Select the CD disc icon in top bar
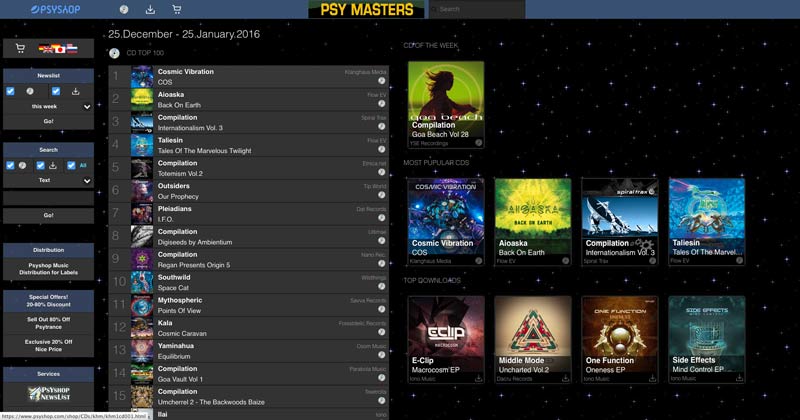The height and width of the screenshot is (420, 800). [x=124, y=9]
